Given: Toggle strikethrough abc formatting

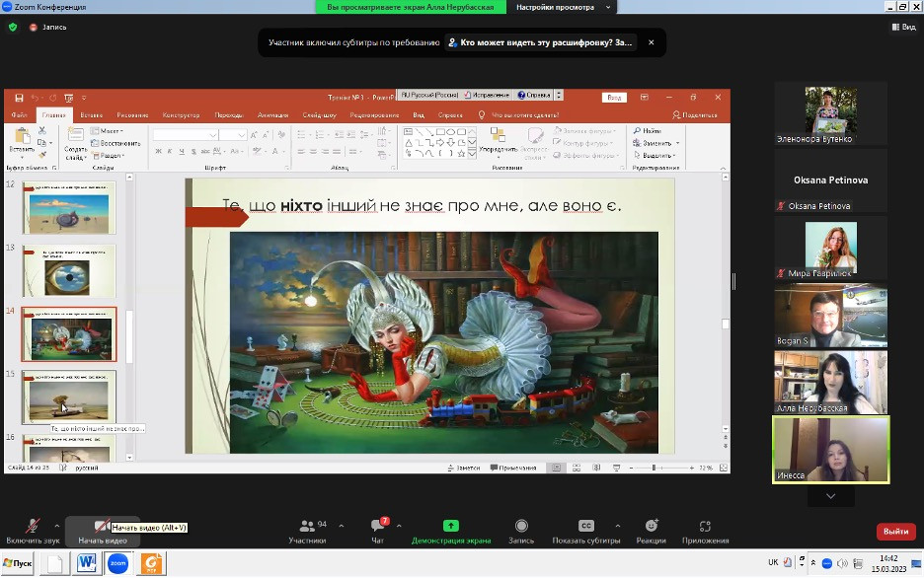Looking at the screenshot, I should tap(205, 151).
